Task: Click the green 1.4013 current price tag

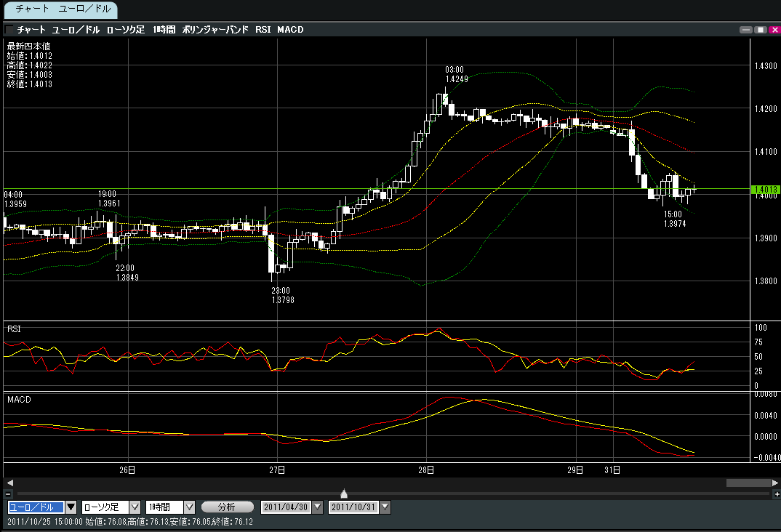Action: (x=764, y=190)
